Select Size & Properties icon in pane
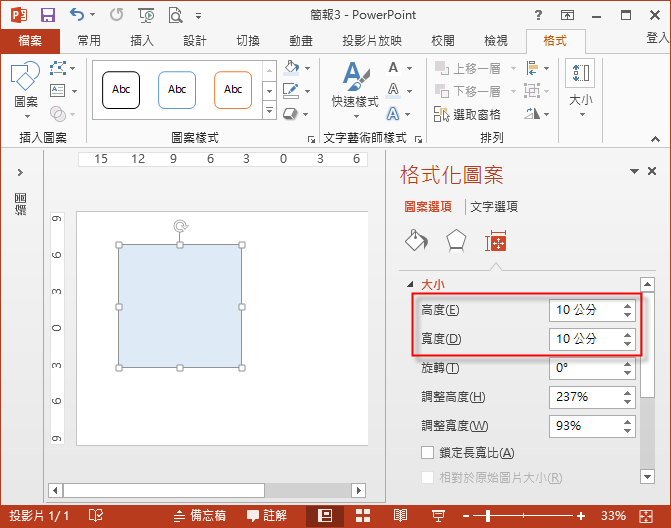Viewport: 671px width, 528px height. click(496, 240)
